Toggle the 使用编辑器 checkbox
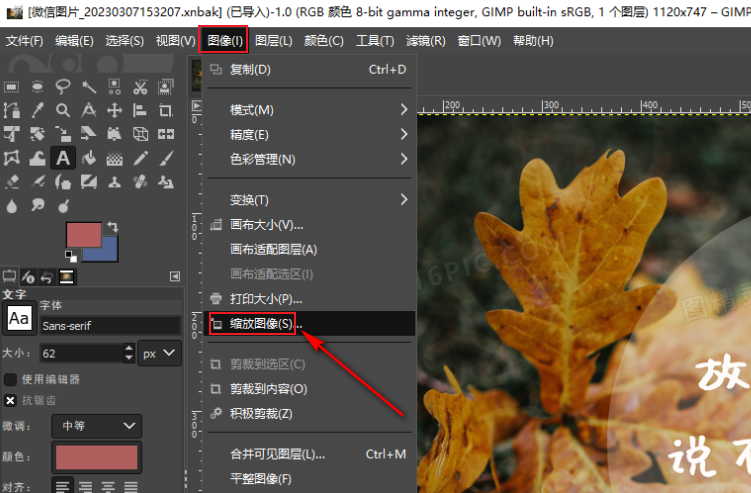 pos(10,379)
